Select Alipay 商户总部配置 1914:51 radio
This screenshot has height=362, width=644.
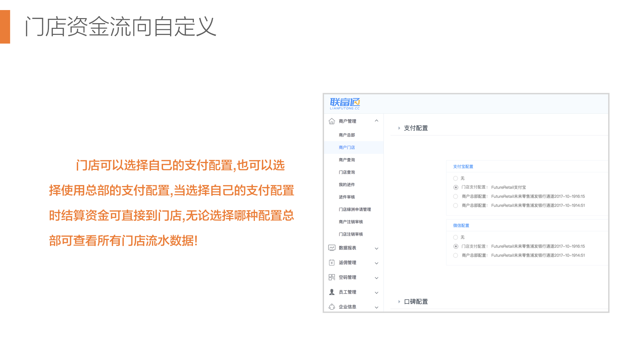tap(455, 205)
